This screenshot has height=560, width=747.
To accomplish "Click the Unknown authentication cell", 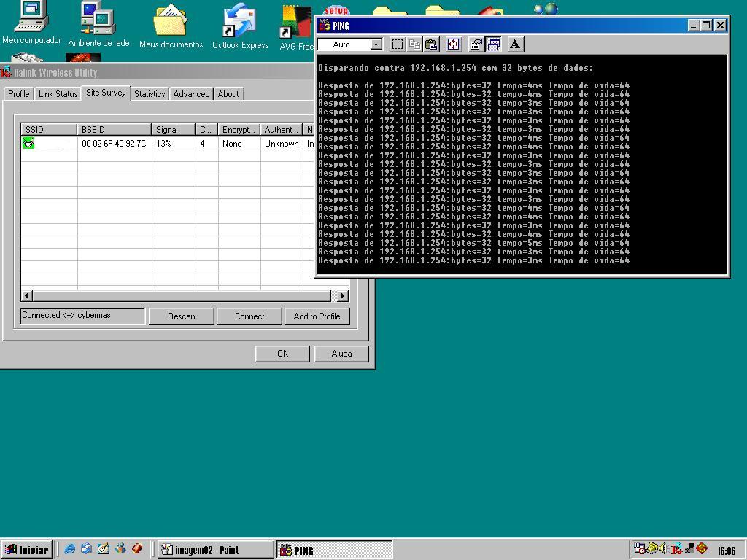I will pyautogui.click(x=282, y=144).
